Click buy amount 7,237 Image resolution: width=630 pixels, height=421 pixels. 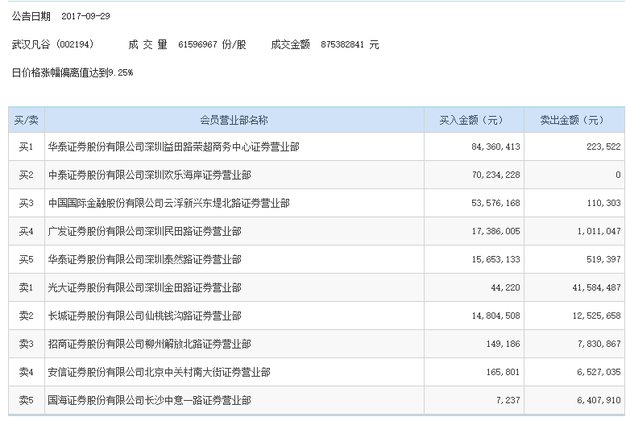tap(508, 400)
